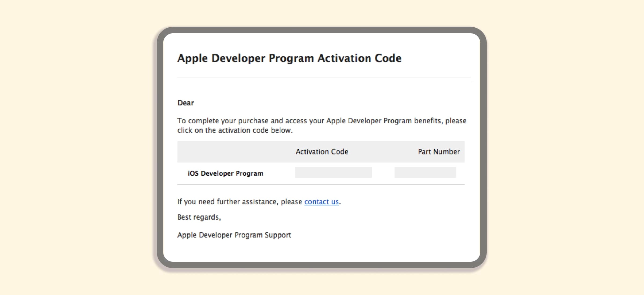
Task: Select the 'iOS Developer Program' row label
Action: tap(225, 174)
